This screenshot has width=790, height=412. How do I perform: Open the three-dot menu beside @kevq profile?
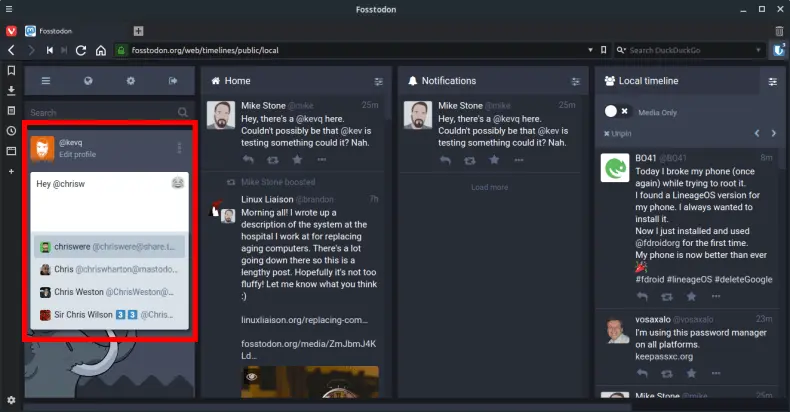(x=179, y=149)
